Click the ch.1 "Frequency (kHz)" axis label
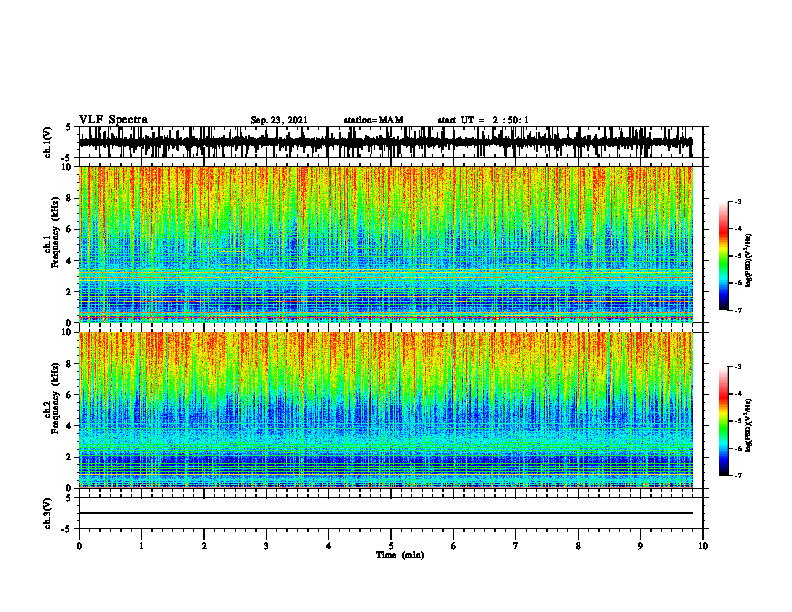The image size is (792, 612). pyautogui.click(x=55, y=232)
